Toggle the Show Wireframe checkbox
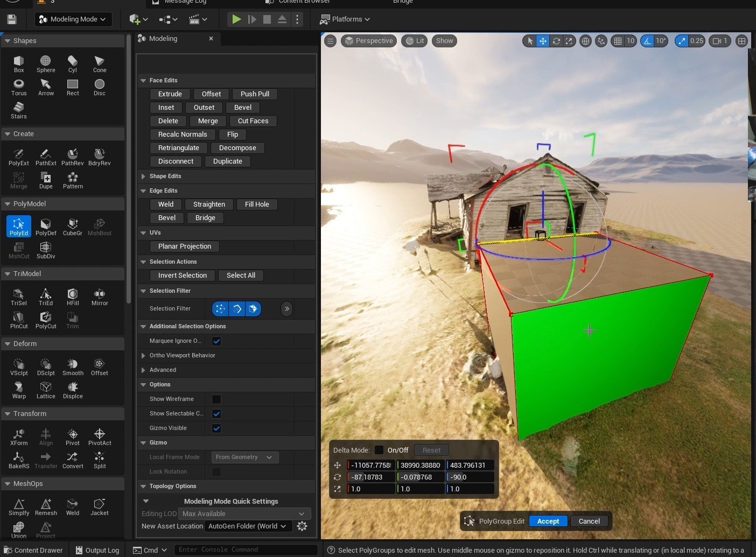Viewport: 756px width, 557px height. tap(216, 399)
